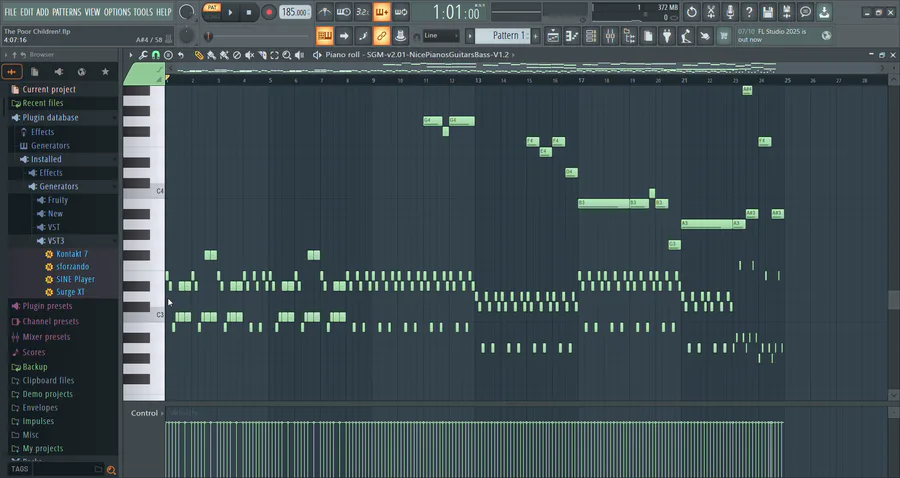Image resolution: width=900 pixels, height=478 pixels.
Task: Toggle the typing keyboard to piano button
Action: (x=325, y=36)
